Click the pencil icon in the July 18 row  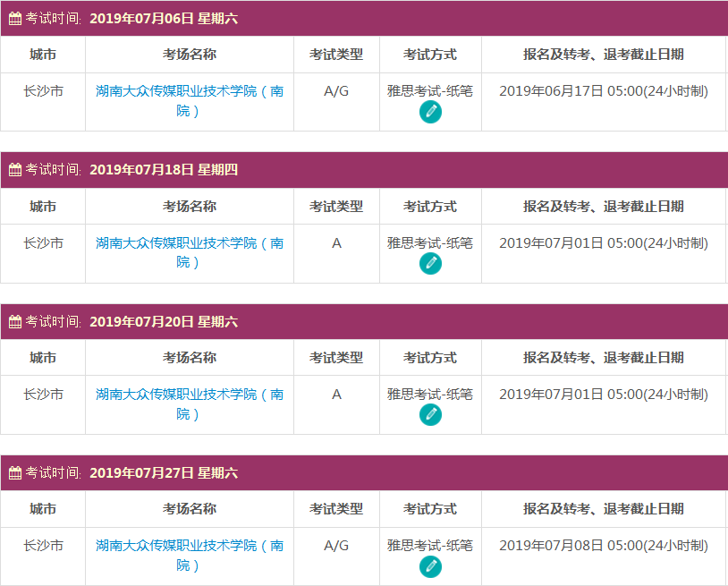tap(430, 262)
